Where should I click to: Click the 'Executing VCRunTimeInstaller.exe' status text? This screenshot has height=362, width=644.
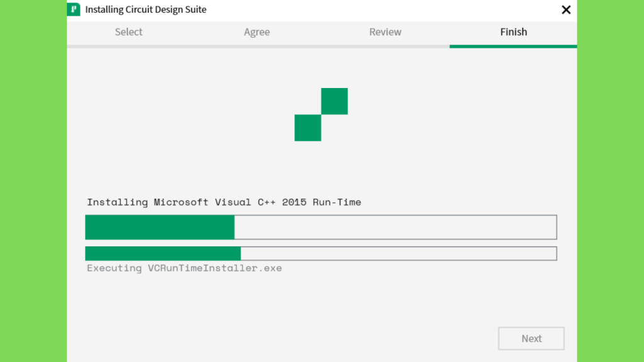click(184, 268)
